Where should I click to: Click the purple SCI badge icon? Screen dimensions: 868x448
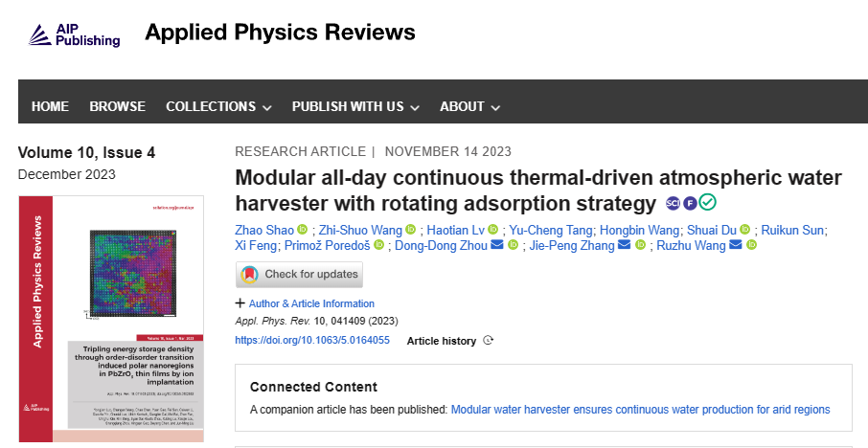tap(674, 203)
